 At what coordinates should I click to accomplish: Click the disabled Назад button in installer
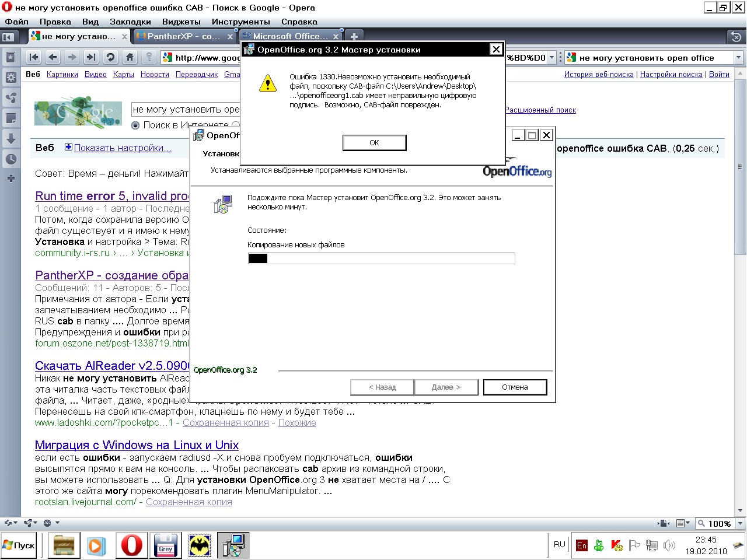tap(382, 387)
